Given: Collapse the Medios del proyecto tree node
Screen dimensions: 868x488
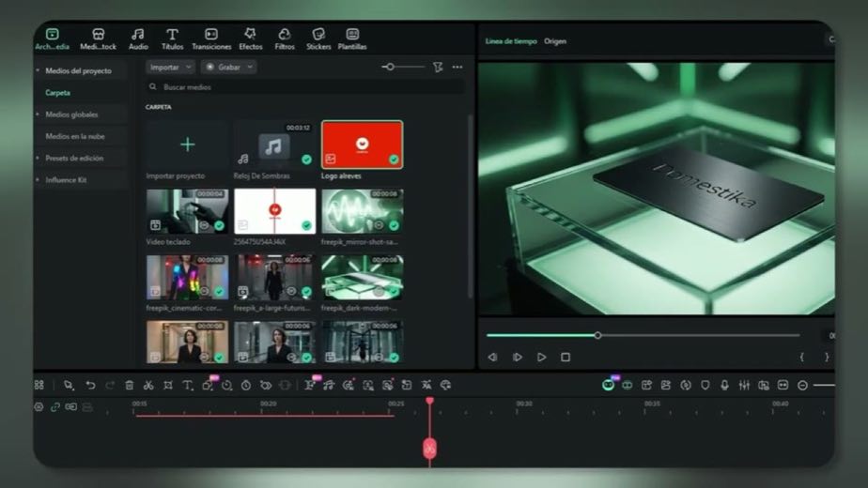Looking at the screenshot, I should click(38, 70).
